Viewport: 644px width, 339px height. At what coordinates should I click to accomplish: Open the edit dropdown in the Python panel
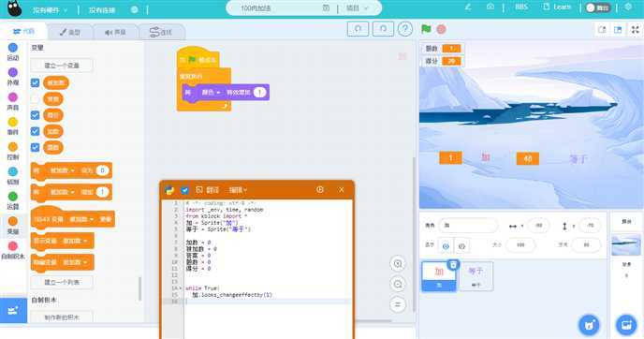(238, 190)
